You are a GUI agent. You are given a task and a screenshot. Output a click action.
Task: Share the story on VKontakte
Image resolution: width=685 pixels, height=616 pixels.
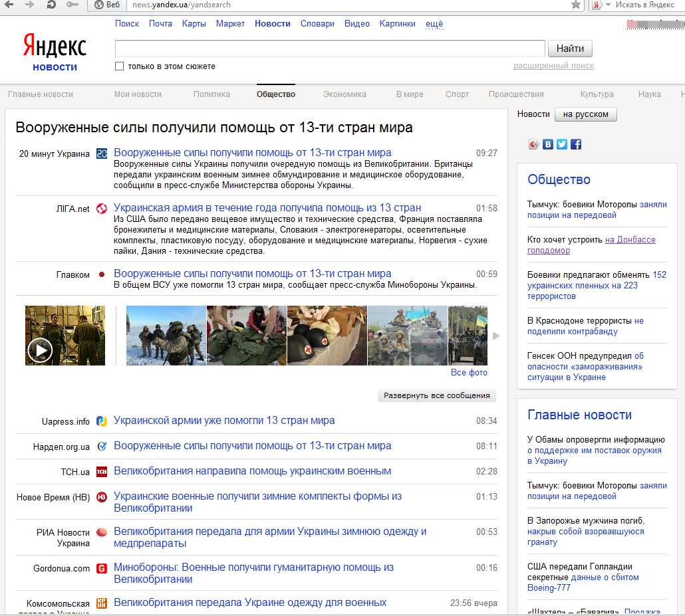click(548, 144)
